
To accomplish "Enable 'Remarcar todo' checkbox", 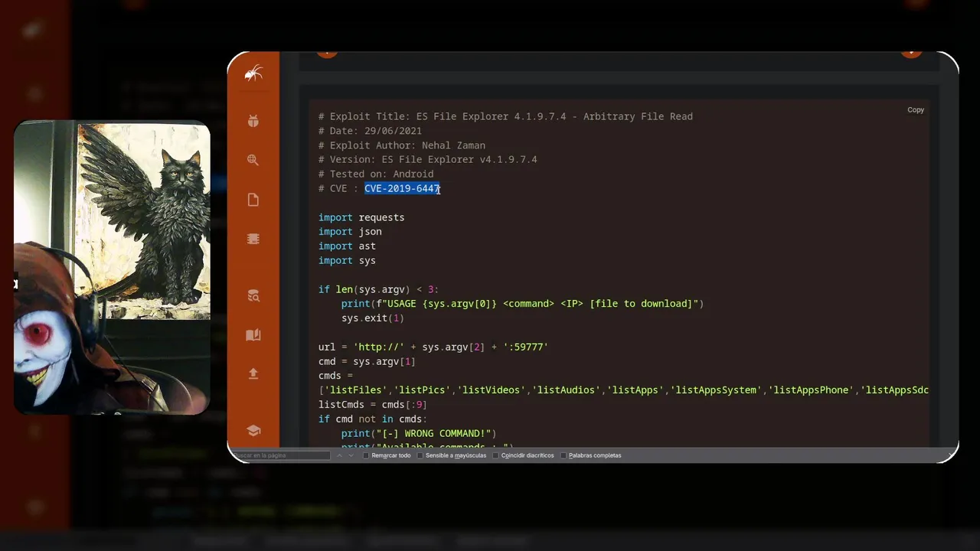I will (367, 455).
